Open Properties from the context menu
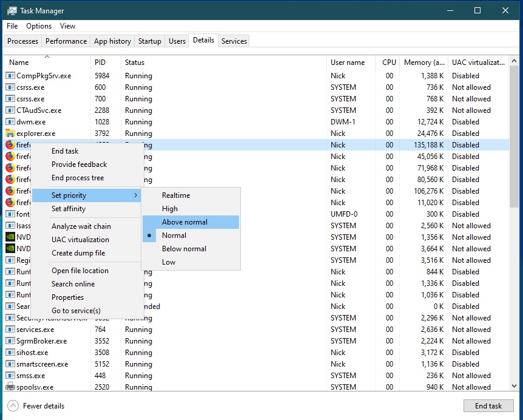 point(87,297)
